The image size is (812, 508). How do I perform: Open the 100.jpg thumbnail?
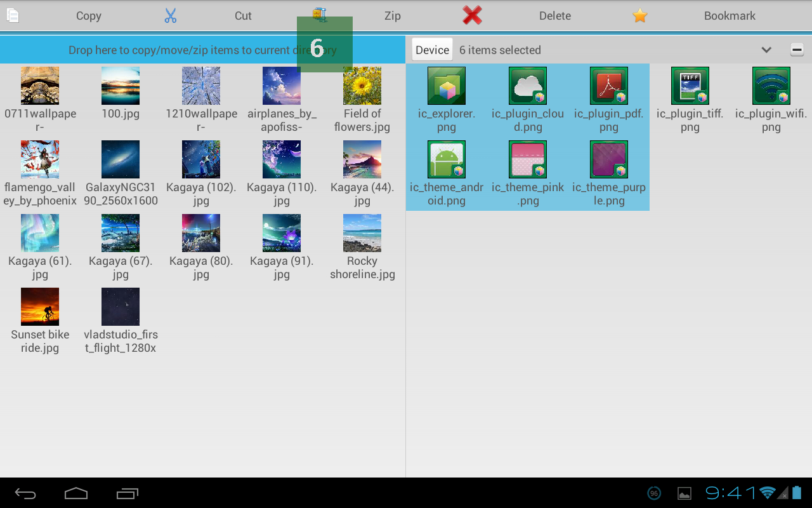pos(121,86)
